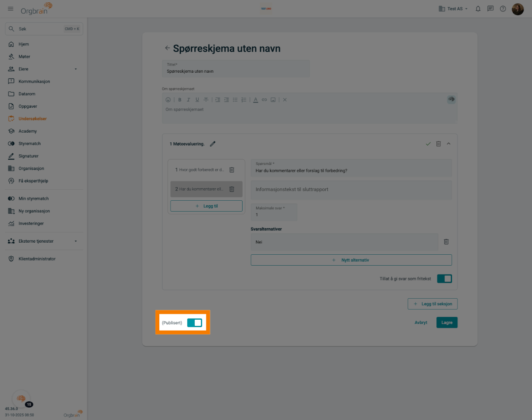Confirm the section with the checkmark icon
Screen dimensions: 532x420
tap(428, 144)
